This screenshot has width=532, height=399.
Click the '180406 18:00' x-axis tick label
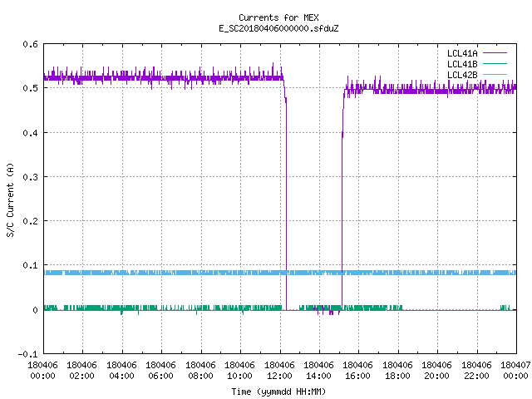tap(397, 371)
